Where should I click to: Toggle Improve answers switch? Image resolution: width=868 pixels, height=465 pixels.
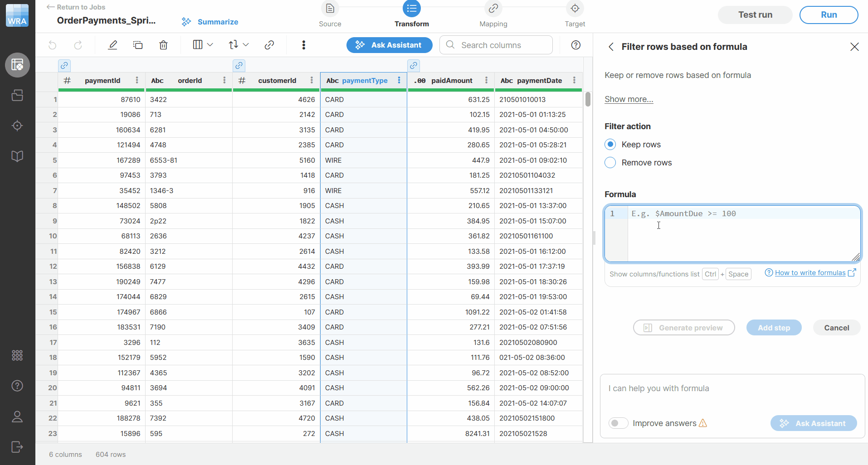[x=618, y=423]
